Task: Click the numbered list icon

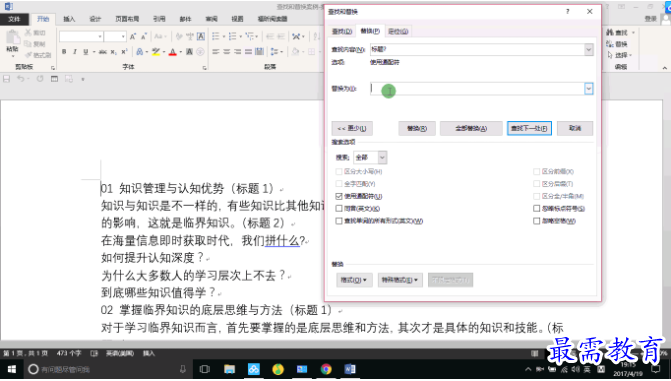Action: click(x=232, y=36)
